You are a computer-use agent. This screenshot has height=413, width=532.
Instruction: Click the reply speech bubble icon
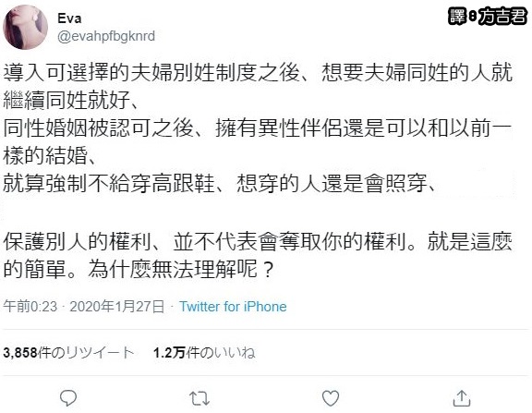pos(68,397)
